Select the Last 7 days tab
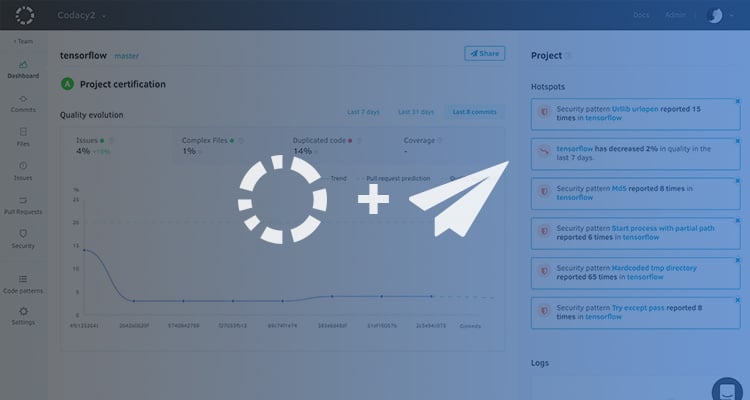Image resolution: width=750 pixels, height=400 pixels. [x=363, y=112]
